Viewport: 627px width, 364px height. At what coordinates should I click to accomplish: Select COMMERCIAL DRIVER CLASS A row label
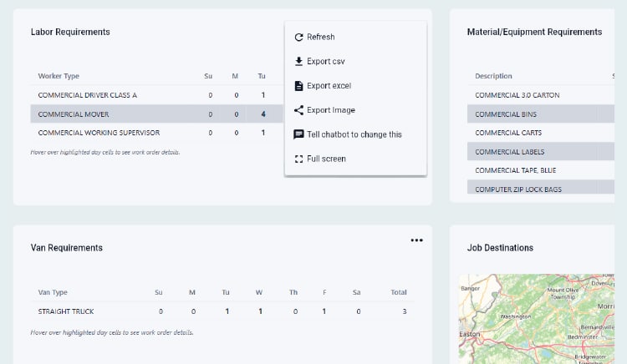[87, 95]
